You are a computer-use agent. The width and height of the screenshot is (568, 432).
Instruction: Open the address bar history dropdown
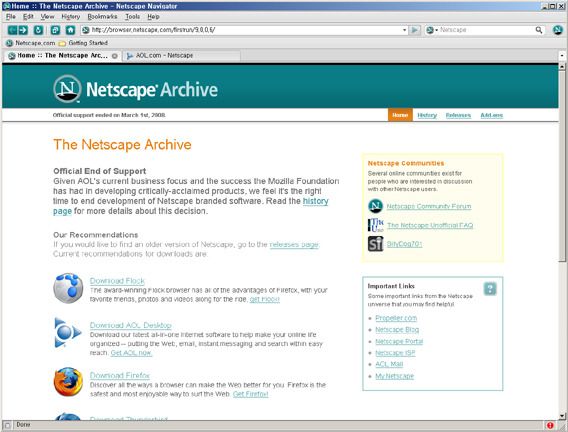click(405, 30)
